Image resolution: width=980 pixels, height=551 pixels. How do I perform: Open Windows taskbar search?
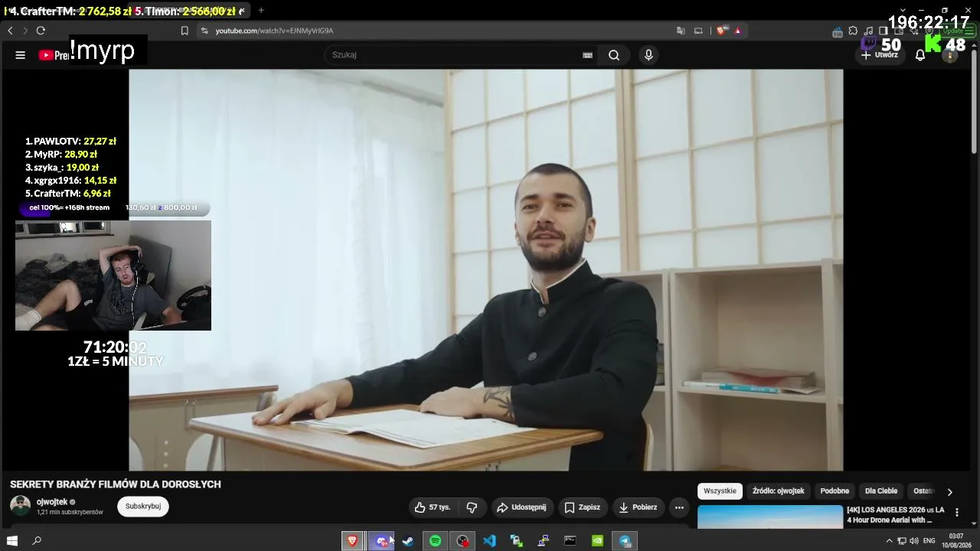37,541
